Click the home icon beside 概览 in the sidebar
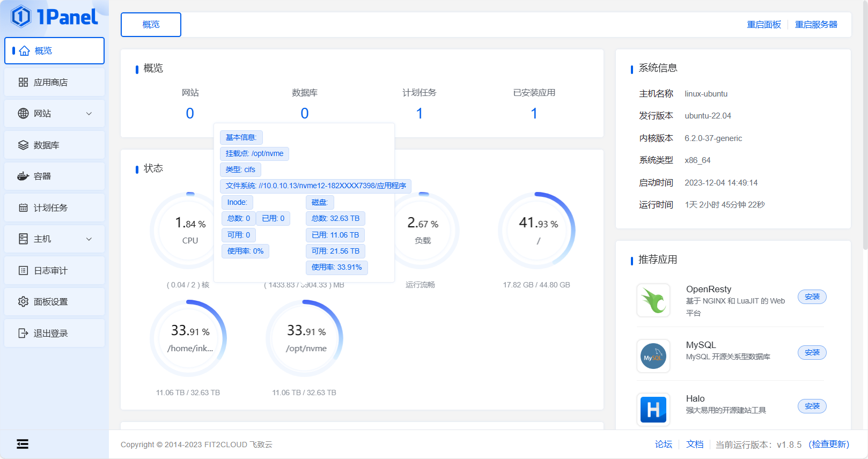The width and height of the screenshot is (868, 459). tap(24, 51)
